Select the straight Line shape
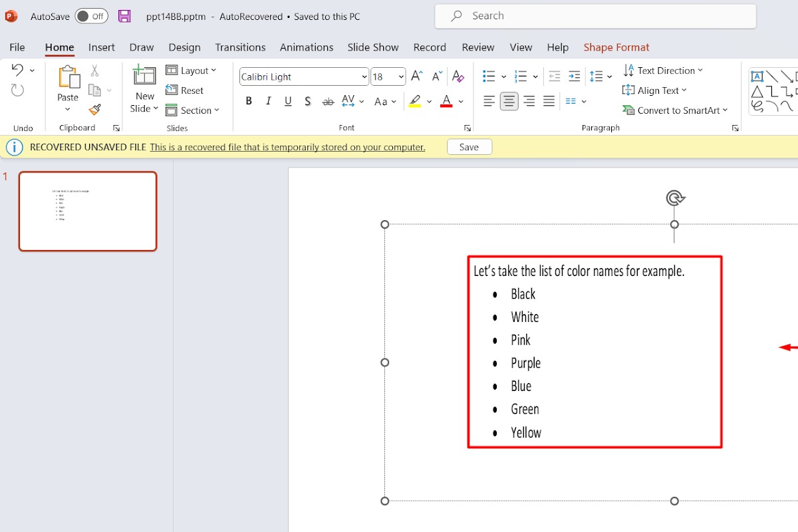The width and height of the screenshot is (798, 532). [772, 76]
